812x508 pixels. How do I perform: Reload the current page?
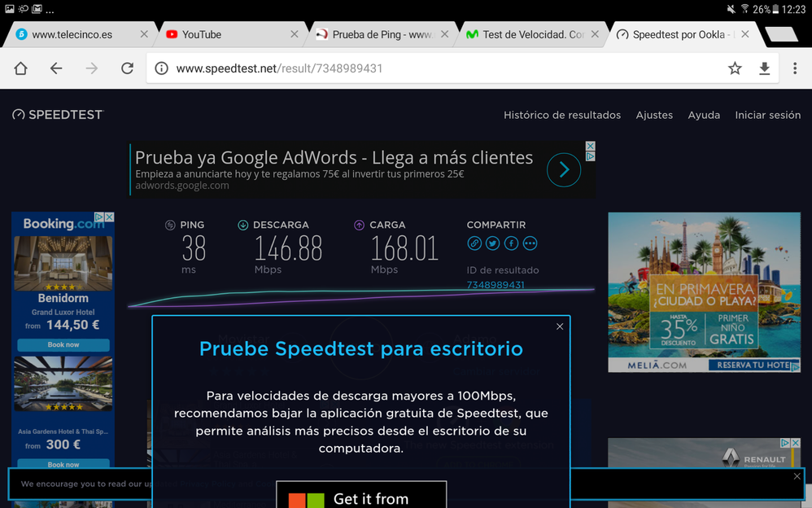pos(127,68)
